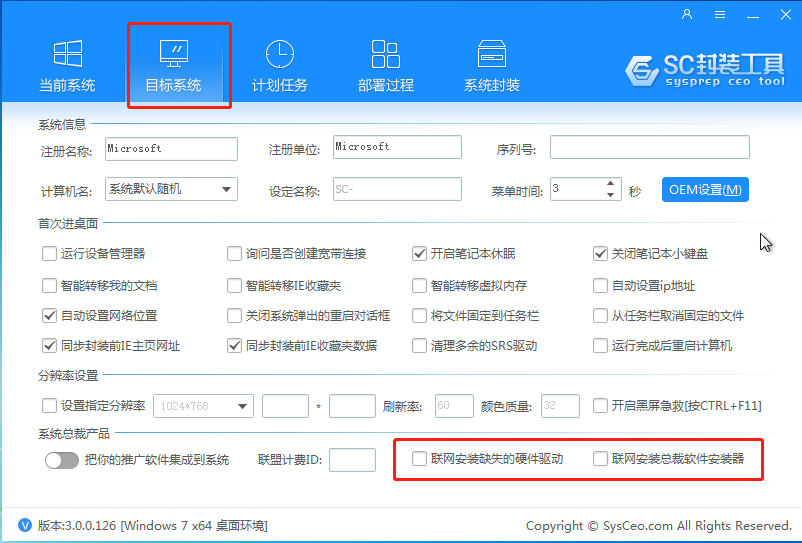Check 运行完成后重启计算机

click(600, 346)
